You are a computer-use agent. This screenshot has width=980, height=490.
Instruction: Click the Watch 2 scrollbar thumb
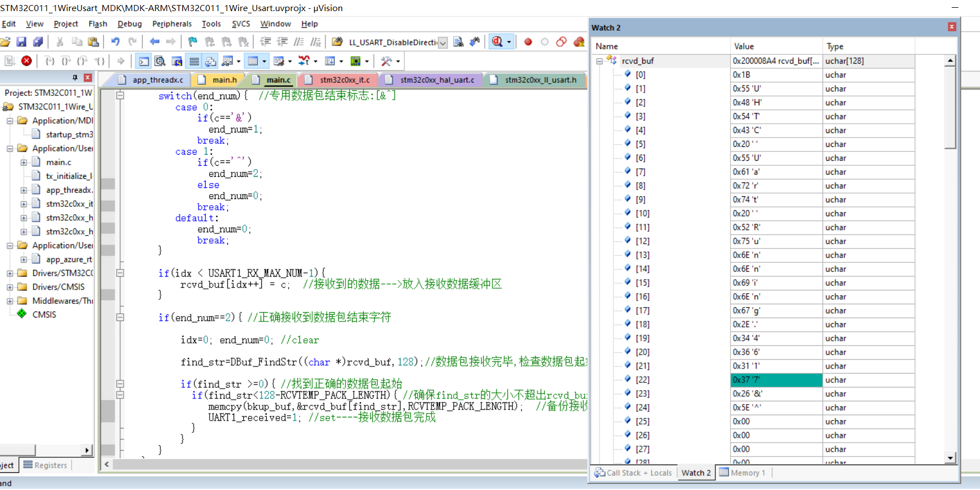(x=950, y=107)
